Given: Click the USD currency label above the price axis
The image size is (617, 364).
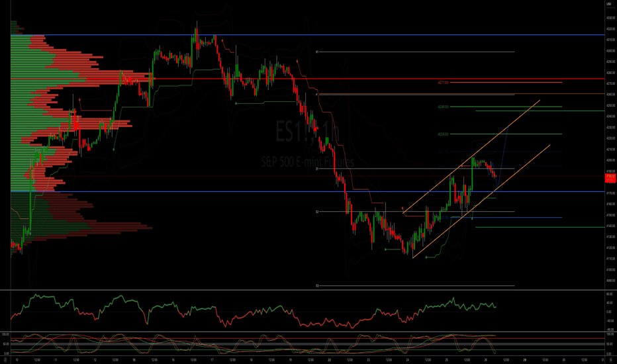Looking at the screenshot, I should click(609, 4).
